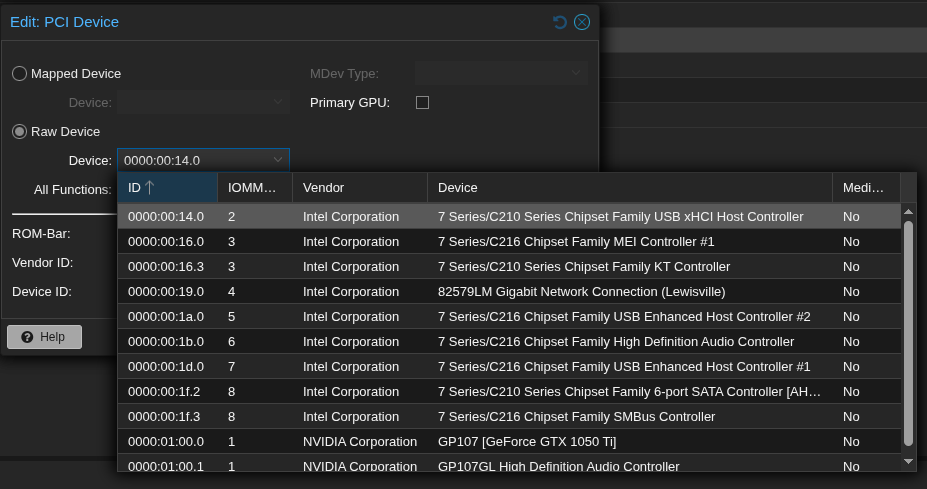Collapse the raw Device dropdown arrow
This screenshot has width=927, height=489.
277,160
